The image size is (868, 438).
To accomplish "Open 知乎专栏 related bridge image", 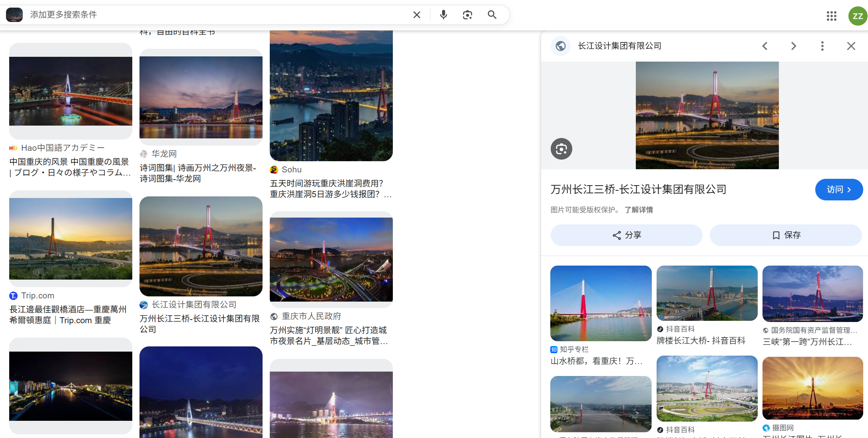I will coord(601,303).
